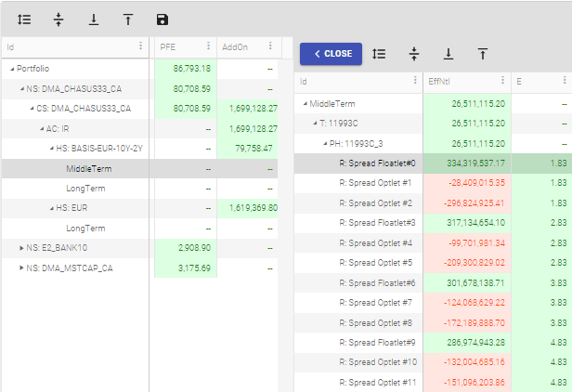Click the upload arrow icon in top toolbar
Viewport: 572px width, 392px height.
point(128,20)
